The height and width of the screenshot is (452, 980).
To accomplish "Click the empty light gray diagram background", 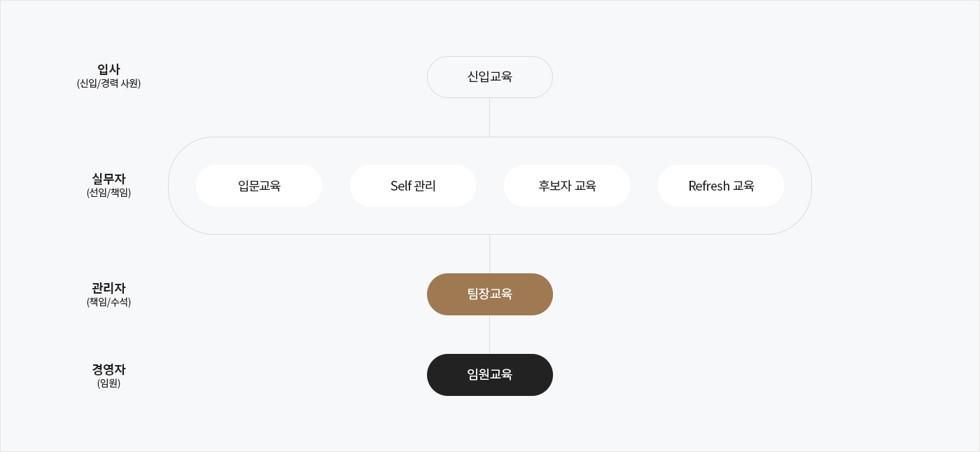I will 896,315.
